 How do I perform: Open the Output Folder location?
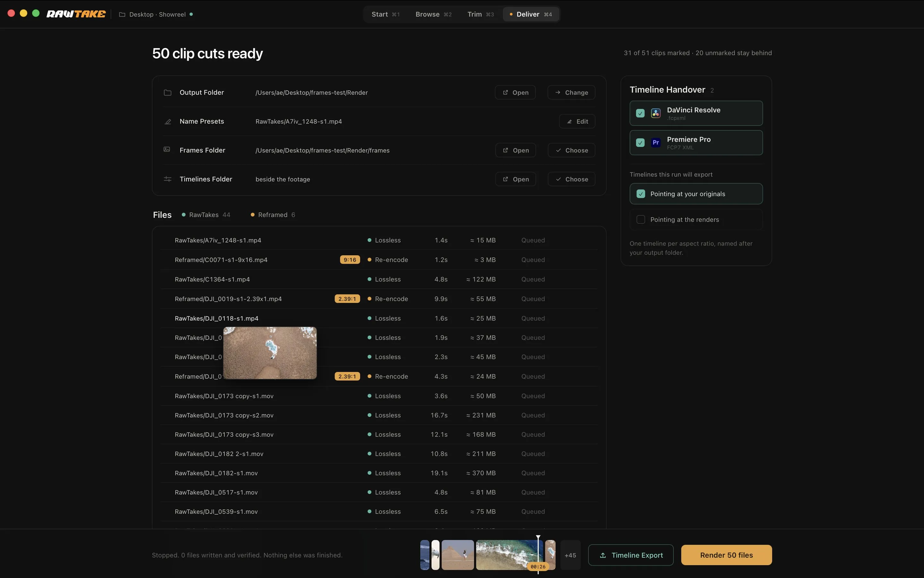[515, 92]
